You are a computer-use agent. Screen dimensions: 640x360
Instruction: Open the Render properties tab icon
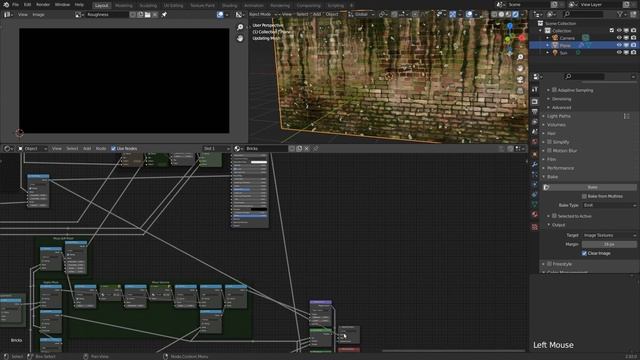pos(535,101)
